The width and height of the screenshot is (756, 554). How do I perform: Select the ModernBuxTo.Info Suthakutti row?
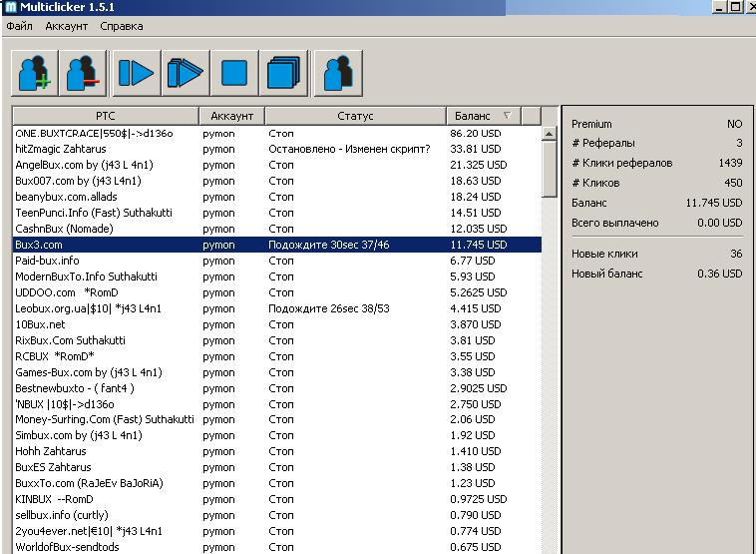[277, 277]
